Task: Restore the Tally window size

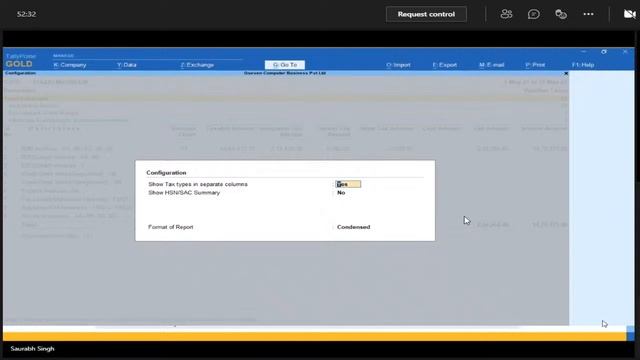Action: point(604,52)
